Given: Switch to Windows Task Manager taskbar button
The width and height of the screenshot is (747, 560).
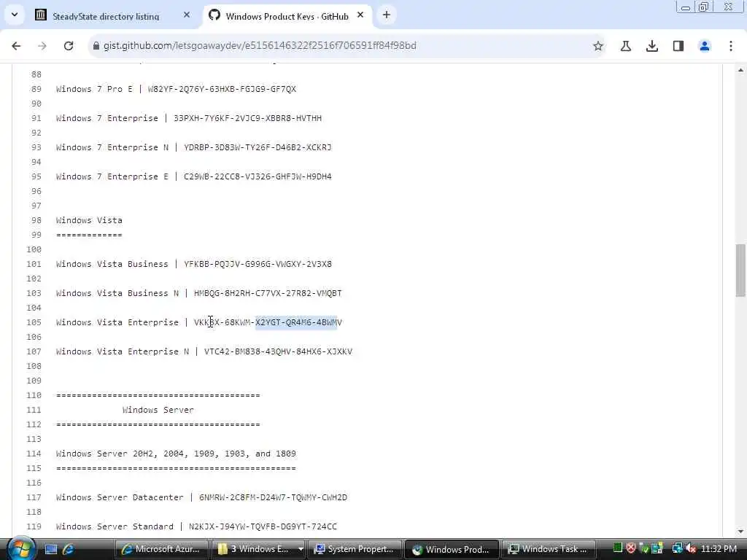Looking at the screenshot, I should coord(548,549).
